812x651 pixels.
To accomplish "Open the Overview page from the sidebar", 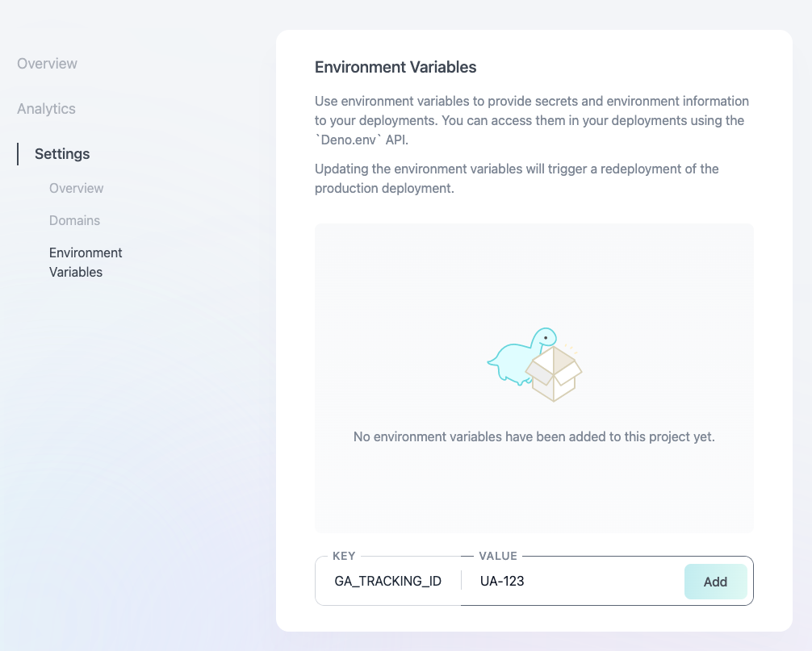I will click(46, 63).
